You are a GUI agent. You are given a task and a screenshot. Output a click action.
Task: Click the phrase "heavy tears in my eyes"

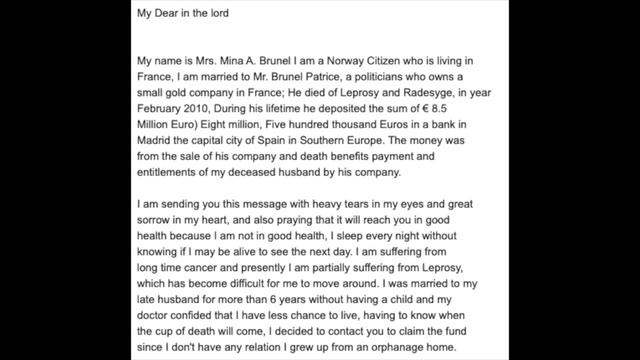[369, 204]
